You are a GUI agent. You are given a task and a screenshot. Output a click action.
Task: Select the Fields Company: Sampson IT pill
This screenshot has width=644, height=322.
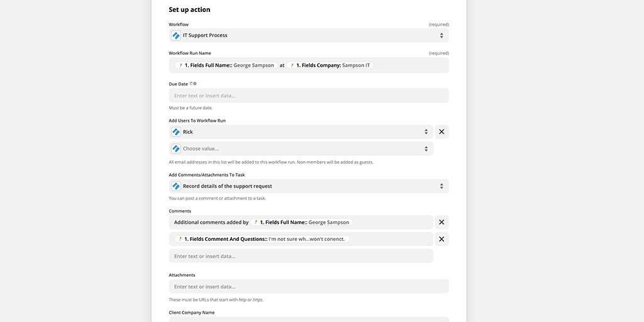(330, 65)
